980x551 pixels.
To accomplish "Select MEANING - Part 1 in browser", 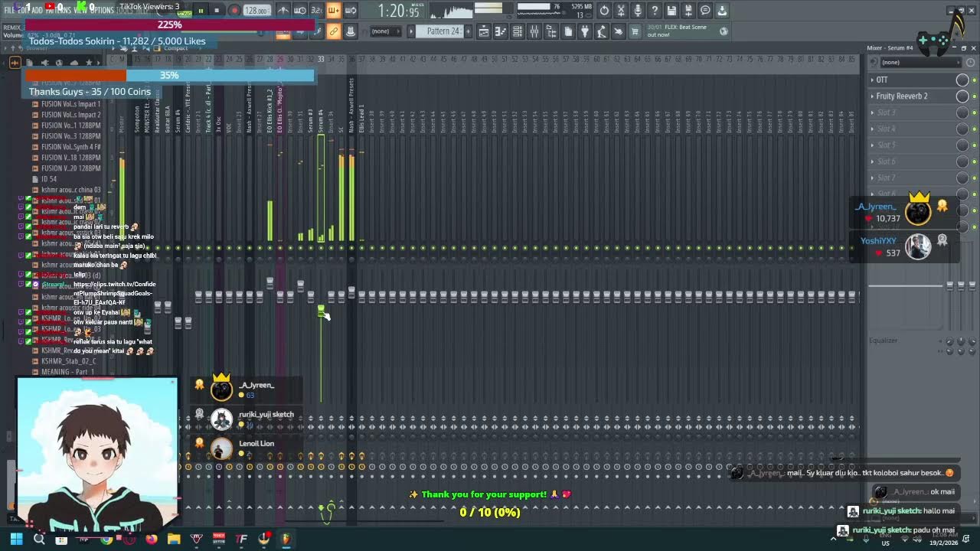I will click(67, 372).
